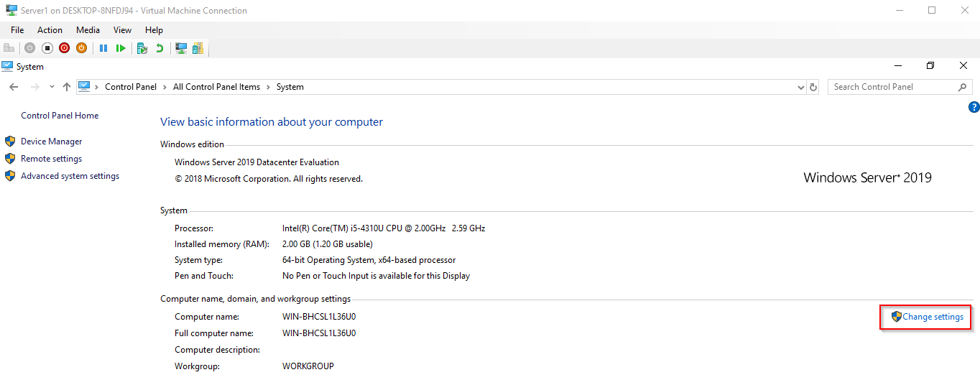Open recent locations dropdown arrow
980x385 pixels.
tap(52, 87)
